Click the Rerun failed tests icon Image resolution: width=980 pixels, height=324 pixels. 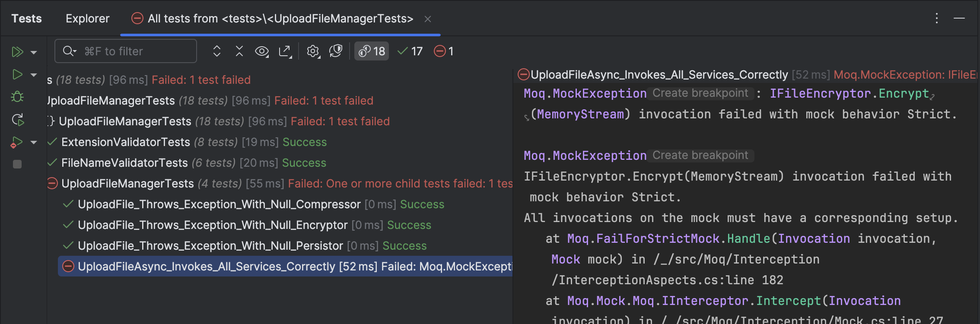click(x=18, y=120)
